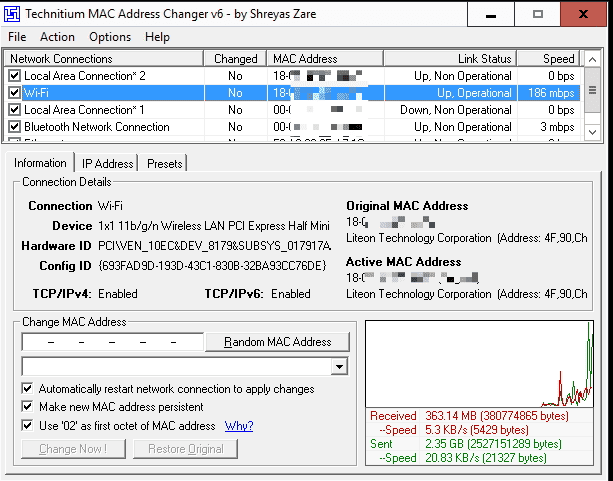Toggle Make new MAC address persistent
The height and width of the screenshot is (481, 613).
[x=27, y=407]
